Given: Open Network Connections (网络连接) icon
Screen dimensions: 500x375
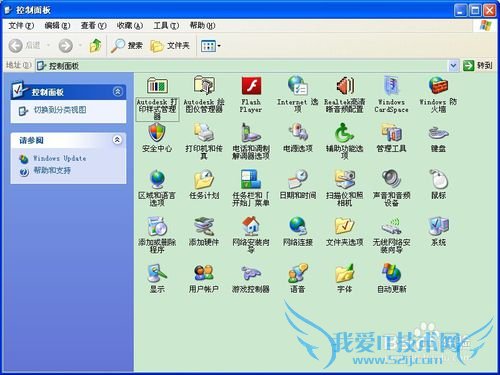Looking at the screenshot, I should click(x=298, y=226).
